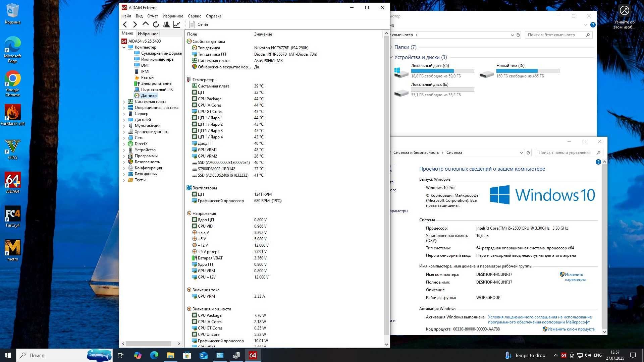Click the Отчёт report toolbar button

point(199,24)
